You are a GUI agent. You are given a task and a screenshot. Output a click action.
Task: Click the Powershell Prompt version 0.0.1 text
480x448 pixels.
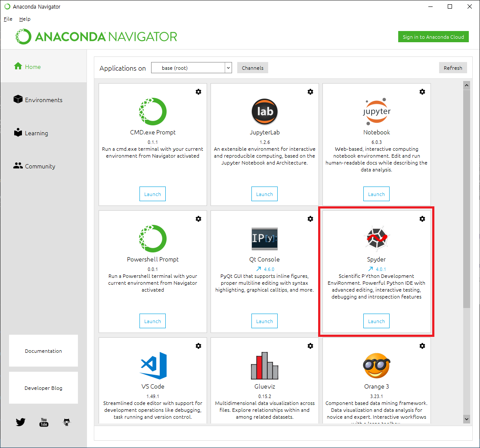[153, 269]
